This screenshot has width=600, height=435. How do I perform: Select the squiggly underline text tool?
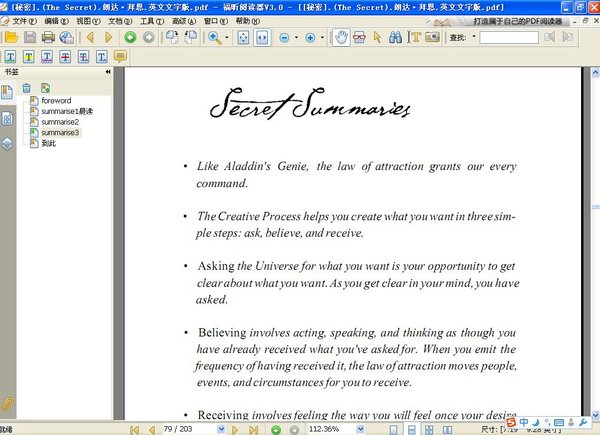[x=47, y=57]
